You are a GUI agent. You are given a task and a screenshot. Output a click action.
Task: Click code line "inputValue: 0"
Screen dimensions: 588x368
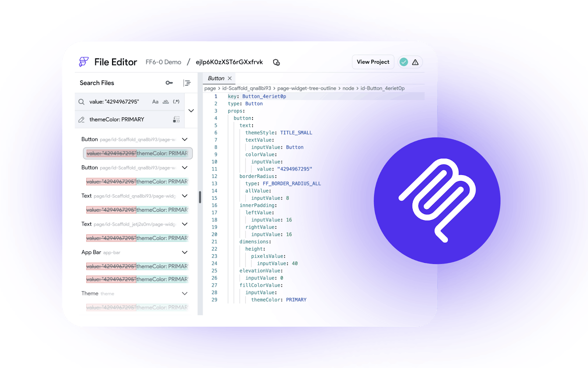point(264,278)
